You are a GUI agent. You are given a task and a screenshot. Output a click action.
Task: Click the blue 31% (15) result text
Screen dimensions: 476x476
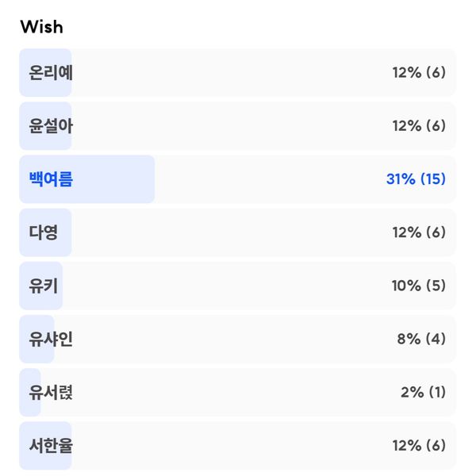(x=416, y=179)
